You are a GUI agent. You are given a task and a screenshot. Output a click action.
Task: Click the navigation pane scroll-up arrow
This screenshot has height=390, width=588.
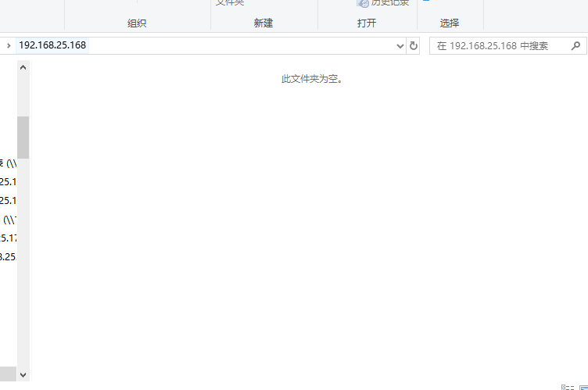click(x=23, y=67)
